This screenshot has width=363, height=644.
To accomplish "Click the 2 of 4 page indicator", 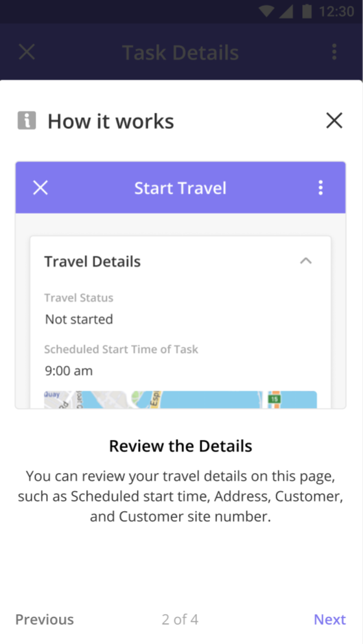I will pyautogui.click(x=180, y=619).
